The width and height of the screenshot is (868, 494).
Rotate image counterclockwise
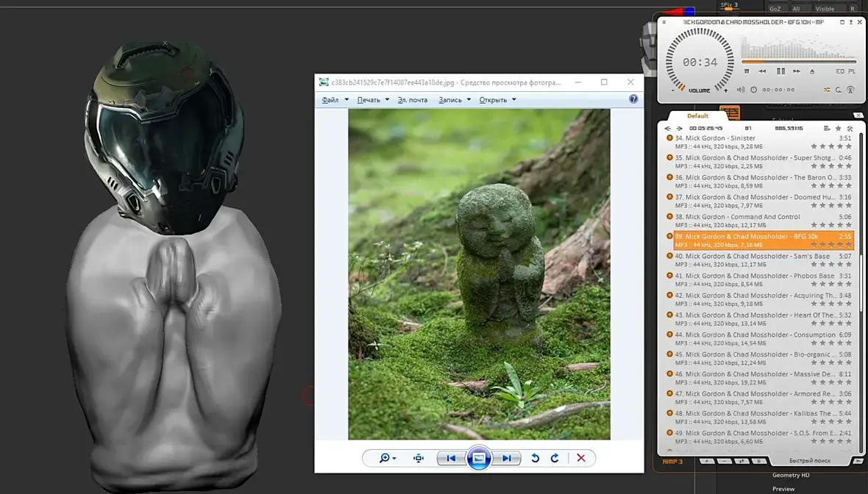pos(536,458)
